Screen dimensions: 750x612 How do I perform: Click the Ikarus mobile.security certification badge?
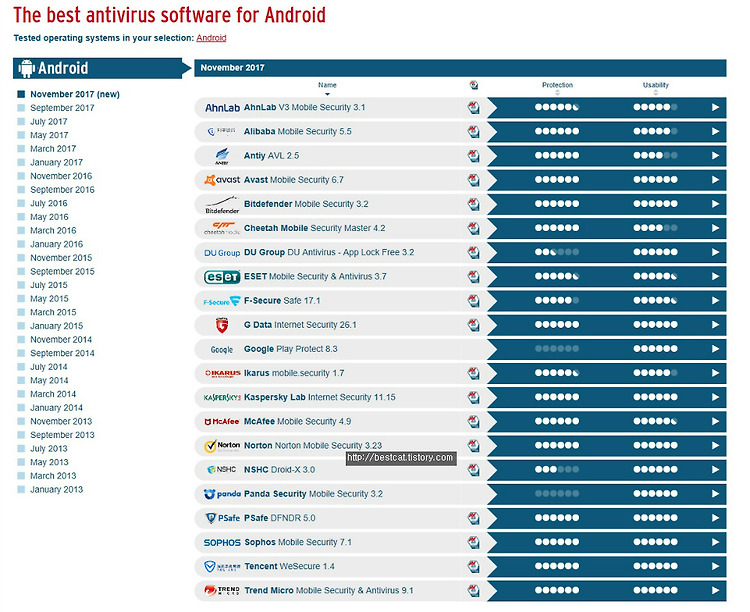click(474, 373)
